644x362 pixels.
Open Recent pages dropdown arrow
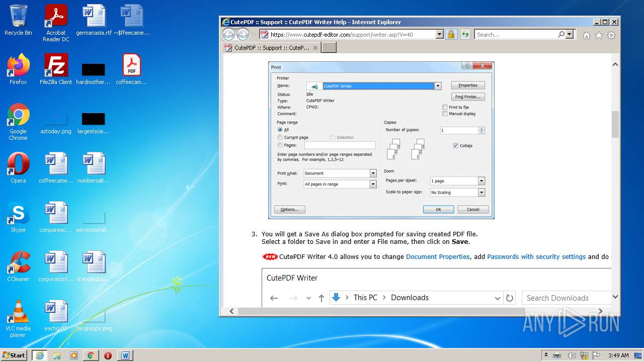pyautogui.click(x=254, y=35)
